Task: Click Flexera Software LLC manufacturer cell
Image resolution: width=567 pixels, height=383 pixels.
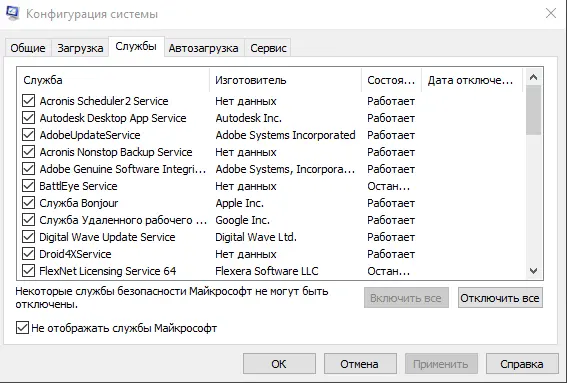Action: coord(267,271)
